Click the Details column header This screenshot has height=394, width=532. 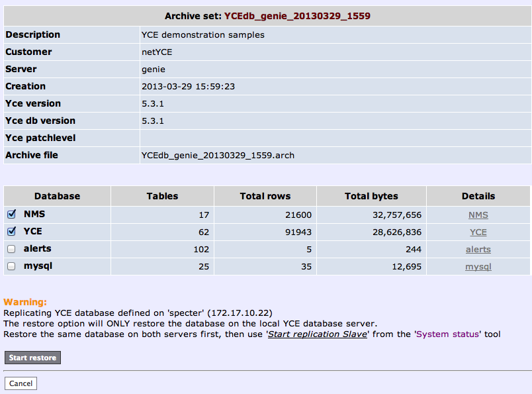click(478, 196)
